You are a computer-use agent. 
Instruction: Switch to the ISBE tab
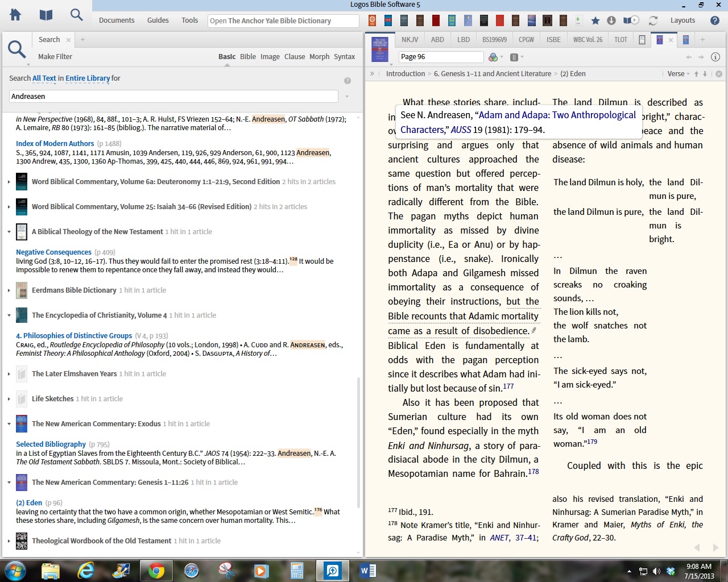click(553, 40)
